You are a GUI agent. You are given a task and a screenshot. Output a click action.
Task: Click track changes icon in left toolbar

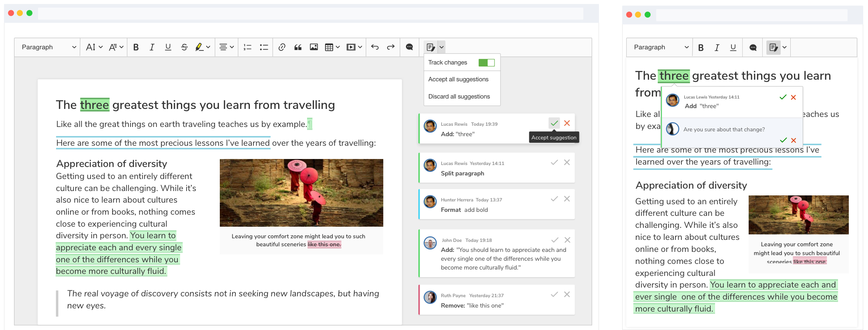click(431, 47)
